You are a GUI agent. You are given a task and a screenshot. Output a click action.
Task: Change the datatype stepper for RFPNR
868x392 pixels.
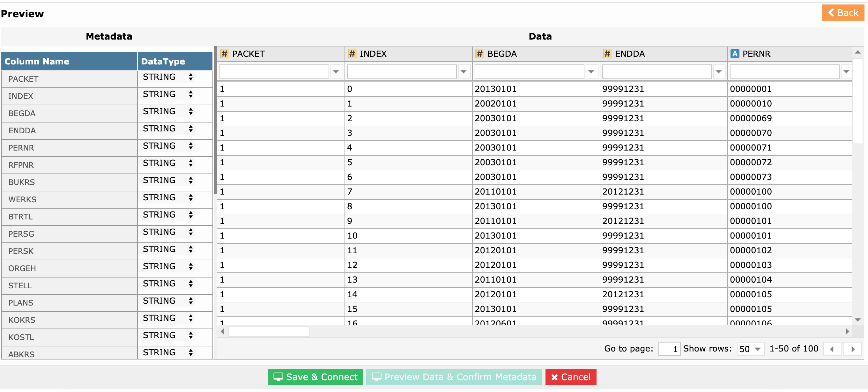(191, 163)
